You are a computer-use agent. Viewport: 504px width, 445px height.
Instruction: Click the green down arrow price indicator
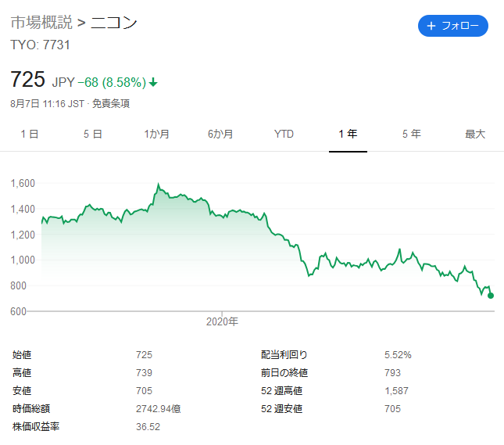[153, 82]
